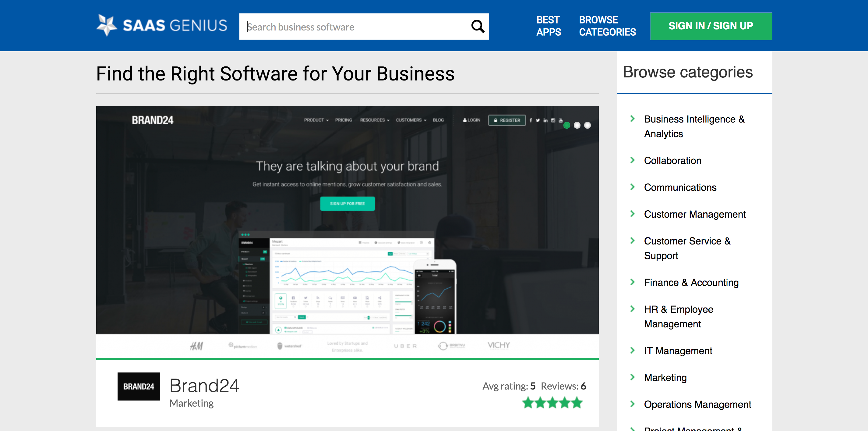Open the Marketing category in sidebar
This screenshot has width=868, height=431.
coord(665,378)
